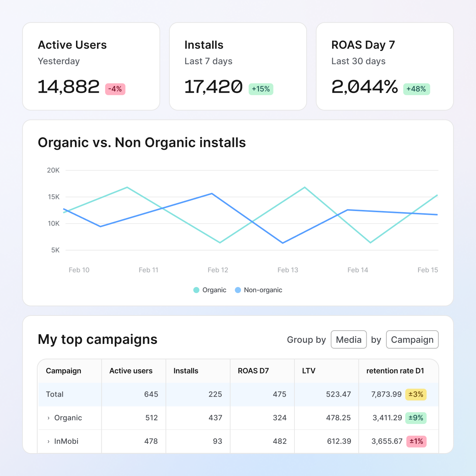
Task: Click the ±3% retention badge in Total row
Action: 416,394
